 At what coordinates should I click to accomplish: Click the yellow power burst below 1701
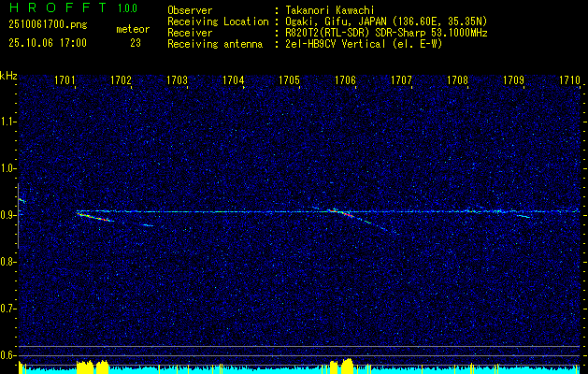(x=93, y=367)
